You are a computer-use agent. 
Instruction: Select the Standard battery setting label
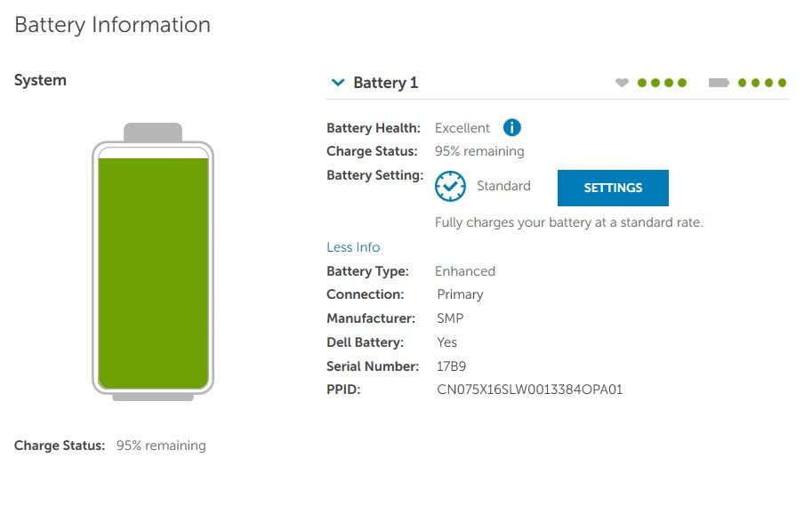pyautogui.click(x=503, y=186)
